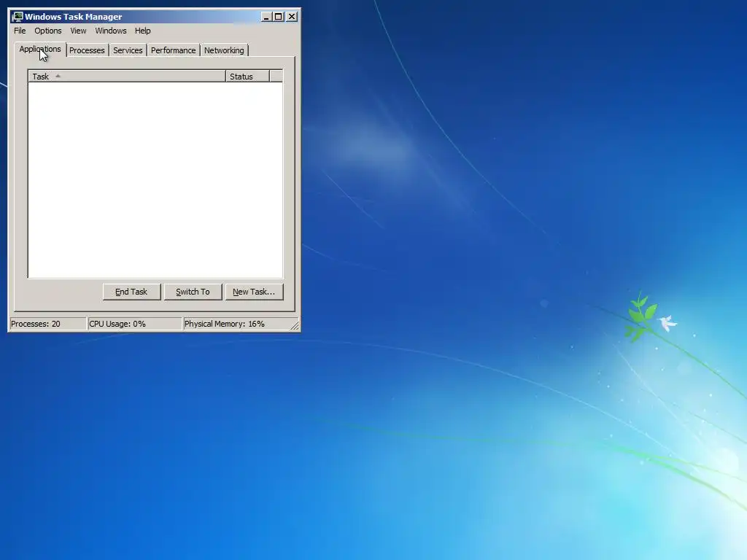Select the Applications tab
The image size is (747, 560).
tap(40, 49)
